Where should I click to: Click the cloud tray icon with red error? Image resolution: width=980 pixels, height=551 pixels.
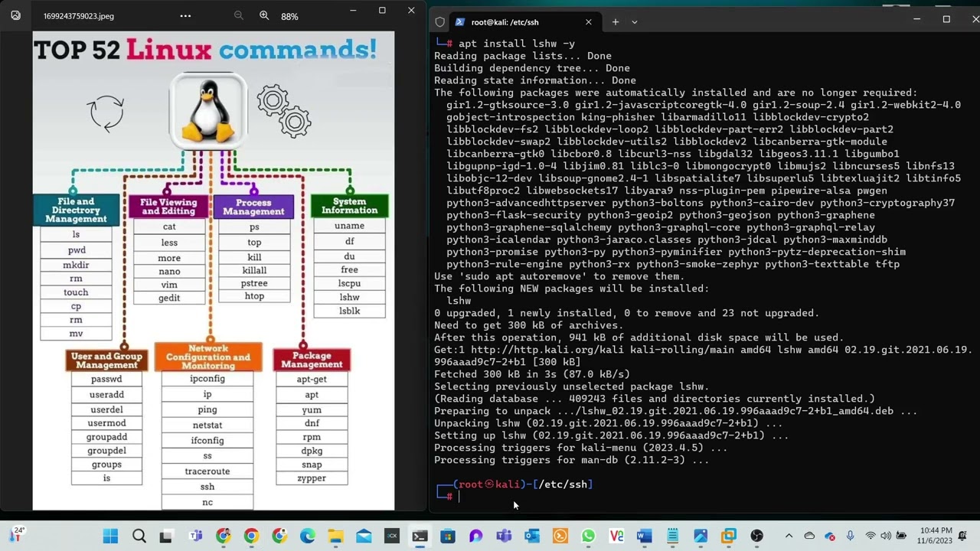pyautogui.click(x=830, y=536)
